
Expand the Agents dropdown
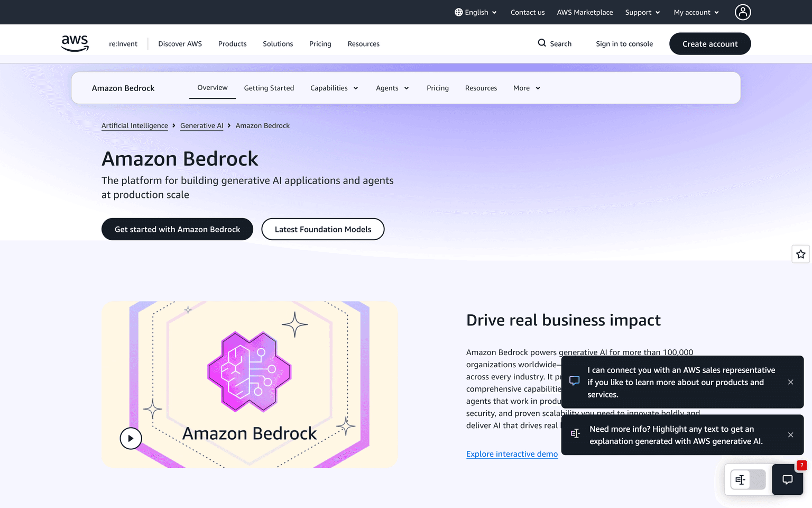pos(392,88)
